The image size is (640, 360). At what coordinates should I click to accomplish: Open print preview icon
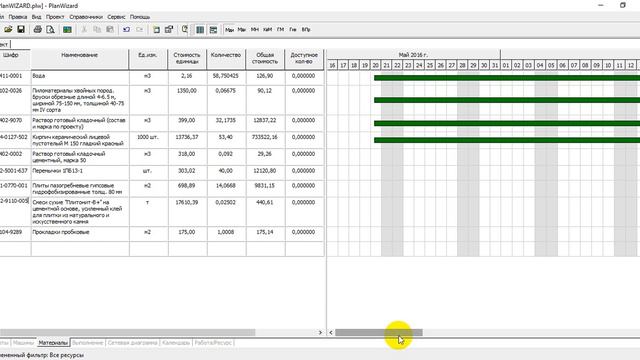tap(50, 29)
